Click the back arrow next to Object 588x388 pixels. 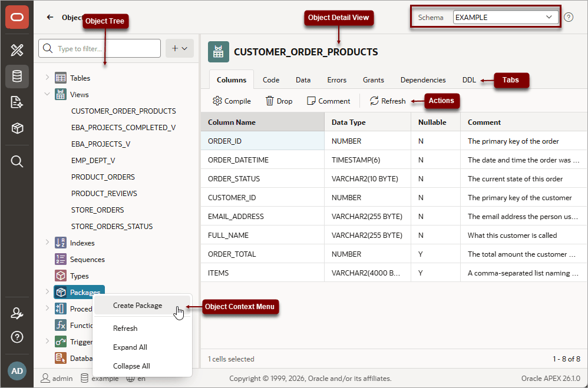50,17
